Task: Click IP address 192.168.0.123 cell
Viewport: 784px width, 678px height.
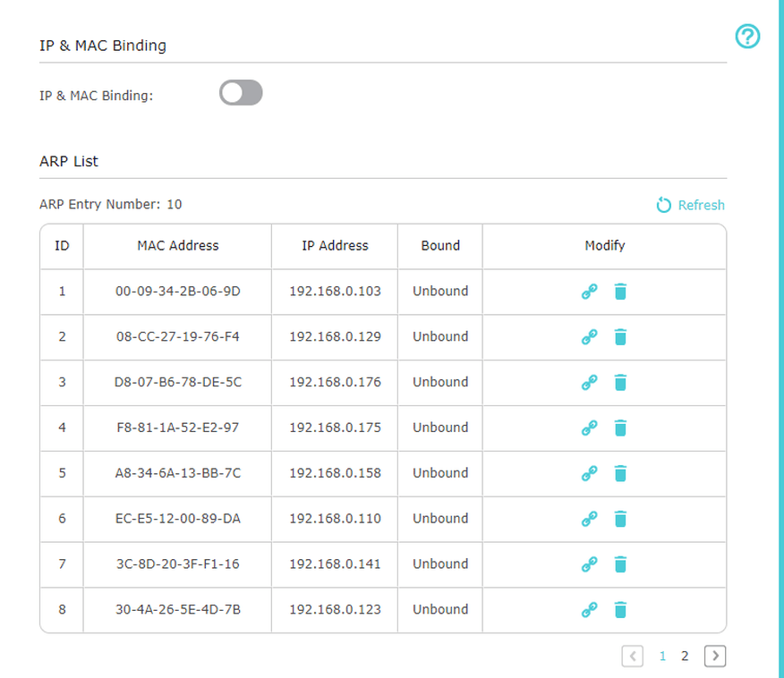Action: (x=335, y=609)
